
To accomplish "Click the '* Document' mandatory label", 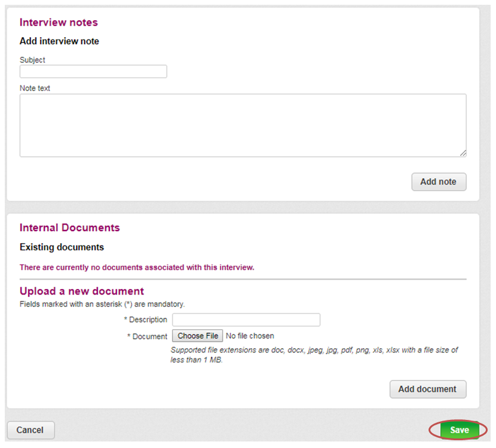I will [147, 336].
